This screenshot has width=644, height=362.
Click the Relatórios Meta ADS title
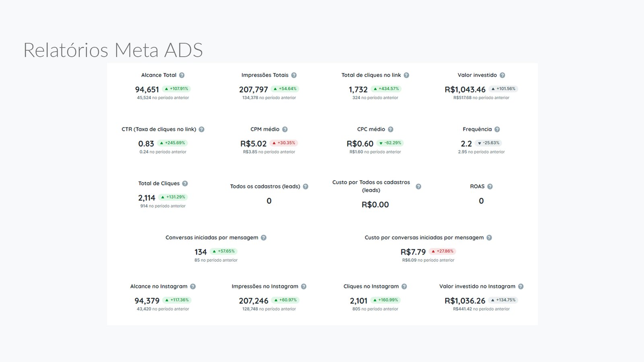click(113, 50)
